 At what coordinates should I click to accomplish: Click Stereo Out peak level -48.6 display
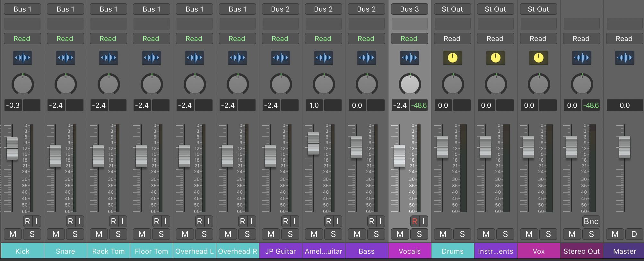[x=591, y=105]
